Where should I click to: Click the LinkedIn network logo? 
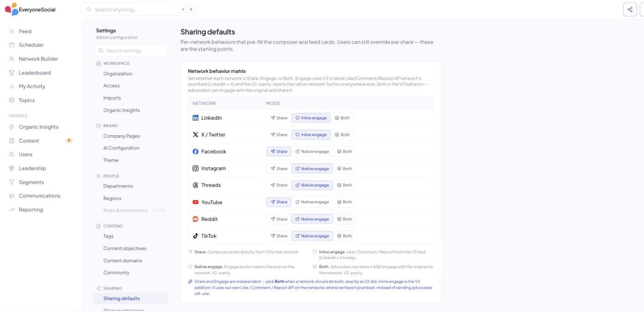pyautogui.click(x=196, y=118)
